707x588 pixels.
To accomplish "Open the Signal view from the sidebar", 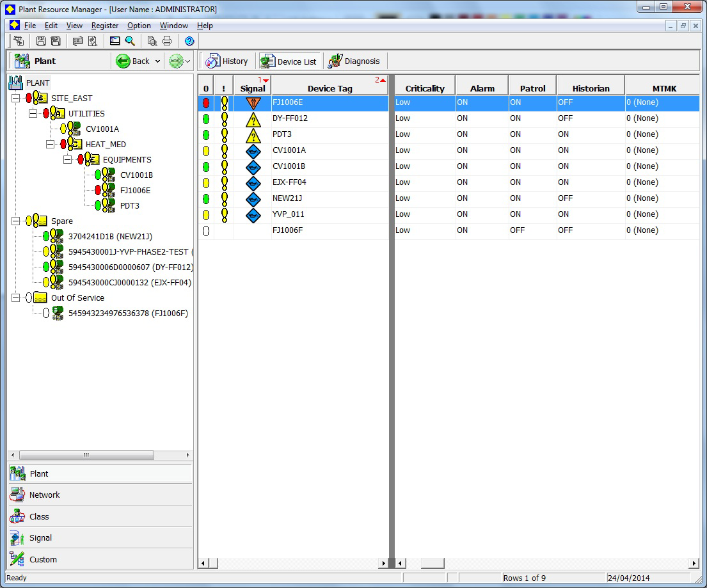I will 40,537.
